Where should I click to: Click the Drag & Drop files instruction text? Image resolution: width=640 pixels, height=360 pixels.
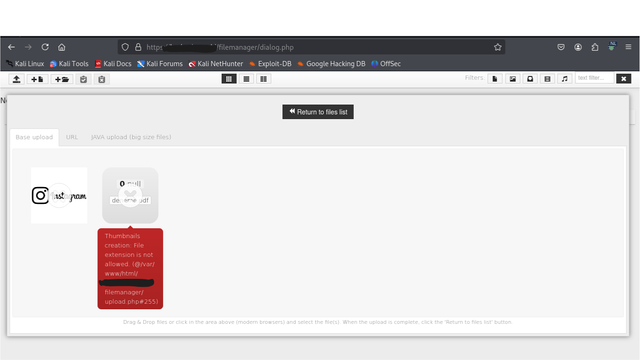tap(318, 322)
